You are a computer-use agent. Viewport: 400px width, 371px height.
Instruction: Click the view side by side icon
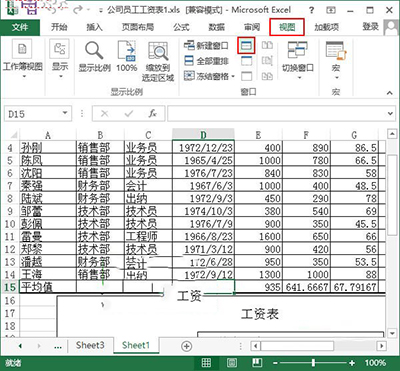pos(267,46)
